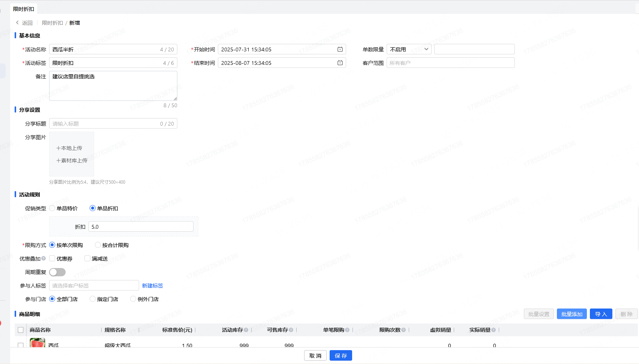Click the 批量添加 button
The height and width of the screenshot is (364, 639).
pos(572,314)
